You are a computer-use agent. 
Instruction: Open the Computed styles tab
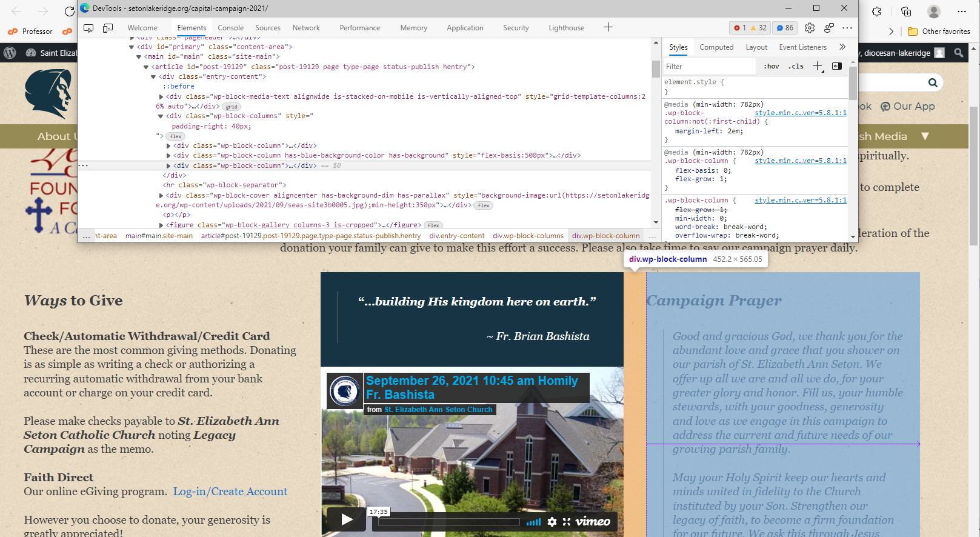716,47
